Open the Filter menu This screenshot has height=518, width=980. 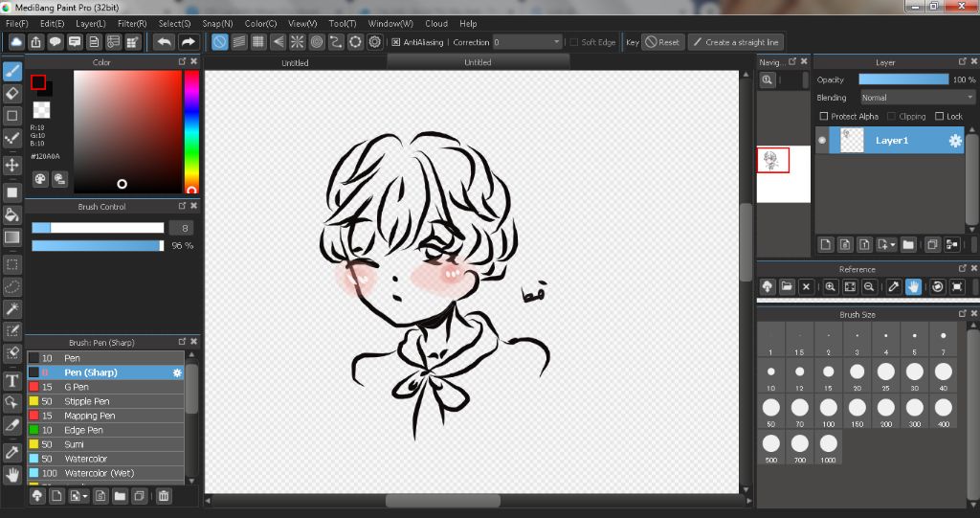pos(132,24)
